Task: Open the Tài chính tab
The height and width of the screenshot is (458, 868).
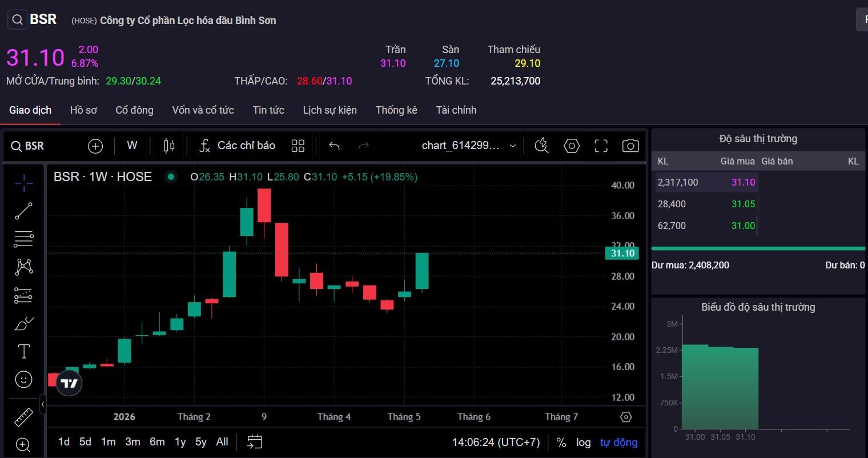Action: [456, 110]
